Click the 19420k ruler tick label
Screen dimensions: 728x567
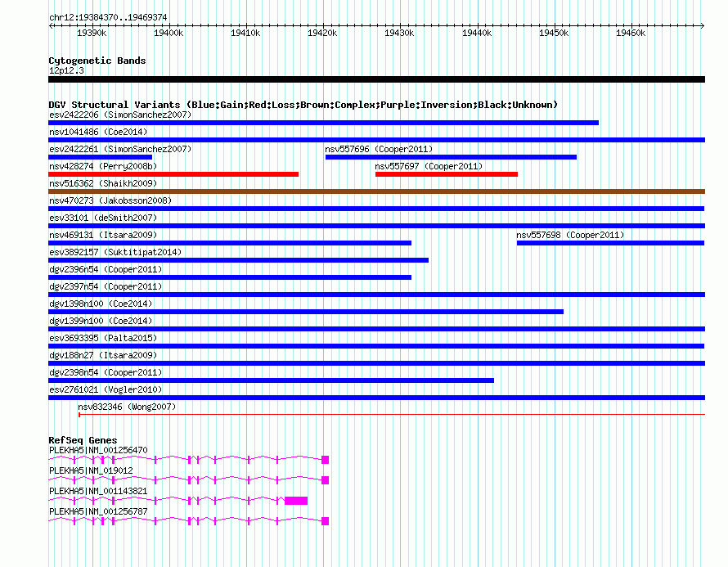(322, 33)
